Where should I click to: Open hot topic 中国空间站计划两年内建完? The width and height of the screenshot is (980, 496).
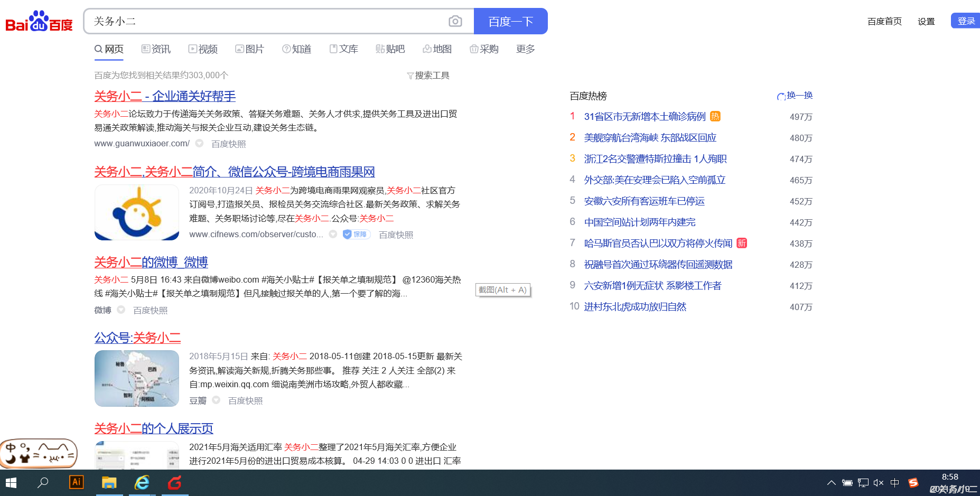(639, 222)
